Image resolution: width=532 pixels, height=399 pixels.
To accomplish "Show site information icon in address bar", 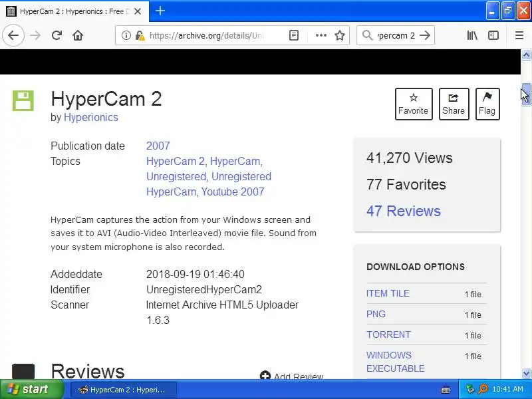I will (x=126, y=35).
